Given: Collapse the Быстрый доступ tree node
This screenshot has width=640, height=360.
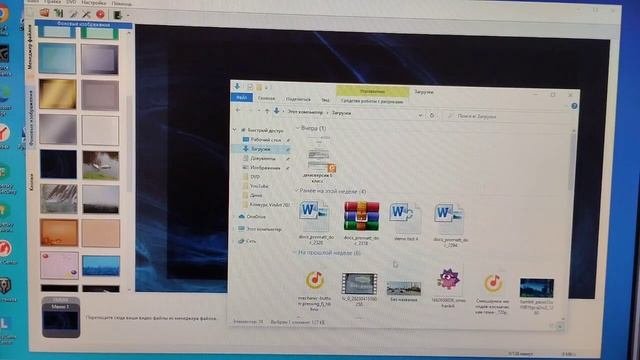Looking at the screenshot, I should click(x=235, y=130).
